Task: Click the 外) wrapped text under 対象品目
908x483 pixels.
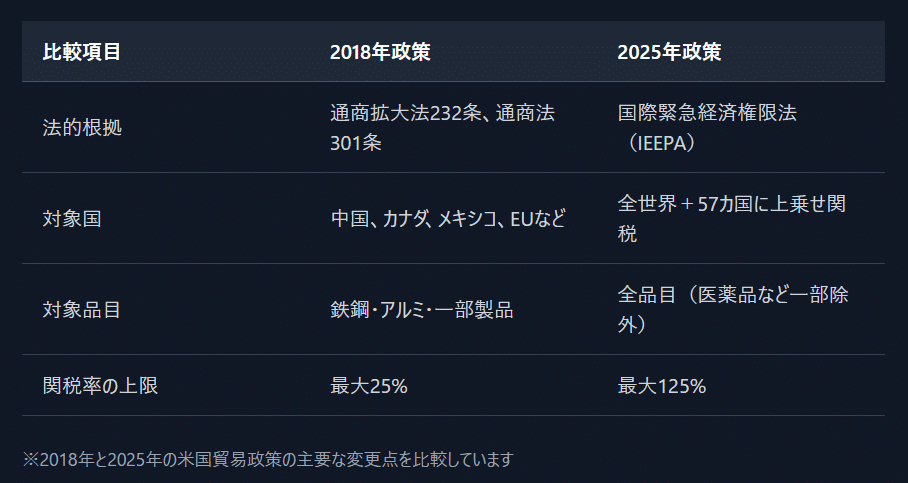Action: 632,324
